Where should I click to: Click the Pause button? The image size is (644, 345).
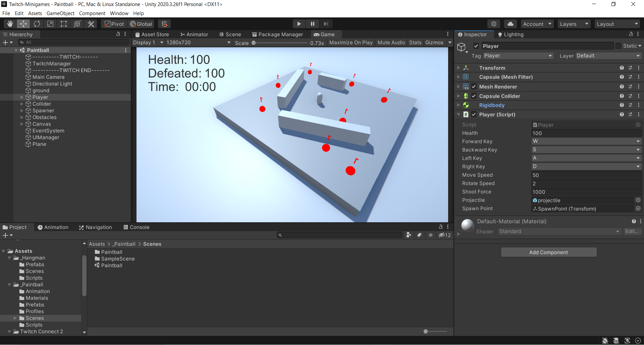coord(312,24)
